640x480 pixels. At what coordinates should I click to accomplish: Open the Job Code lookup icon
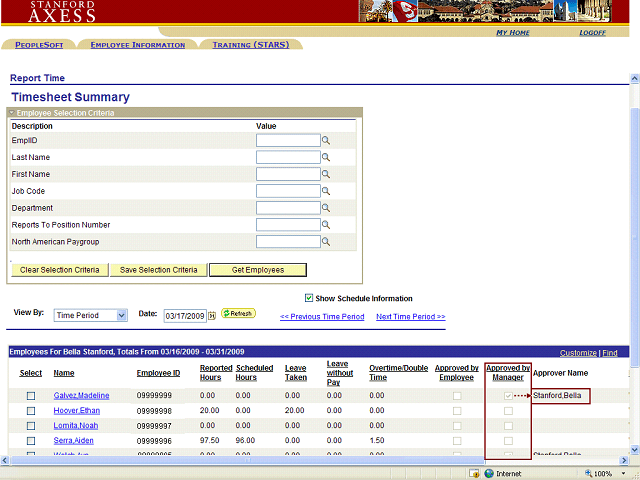point(326,192)
